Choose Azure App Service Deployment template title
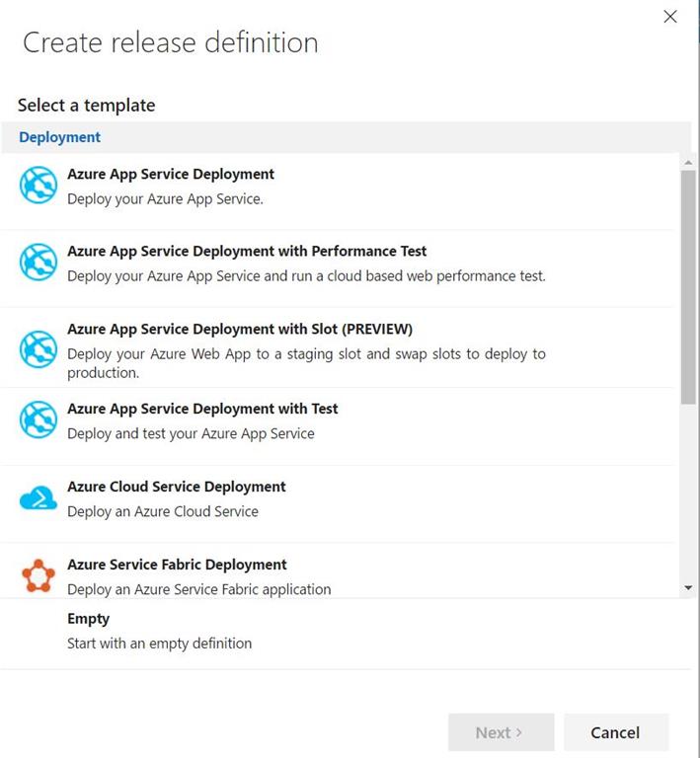Viewport: 700px width, 758px height. point(171,174)
